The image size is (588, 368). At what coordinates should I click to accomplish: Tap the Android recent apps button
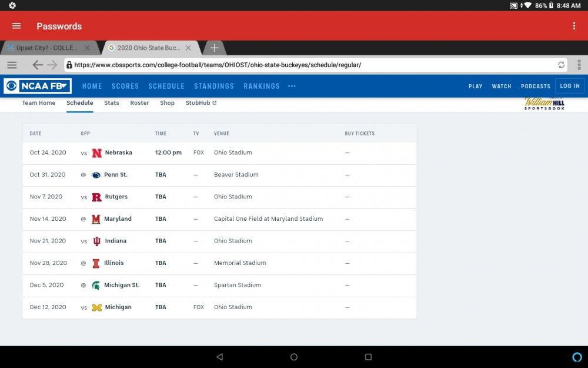click(x=368, y=357)
